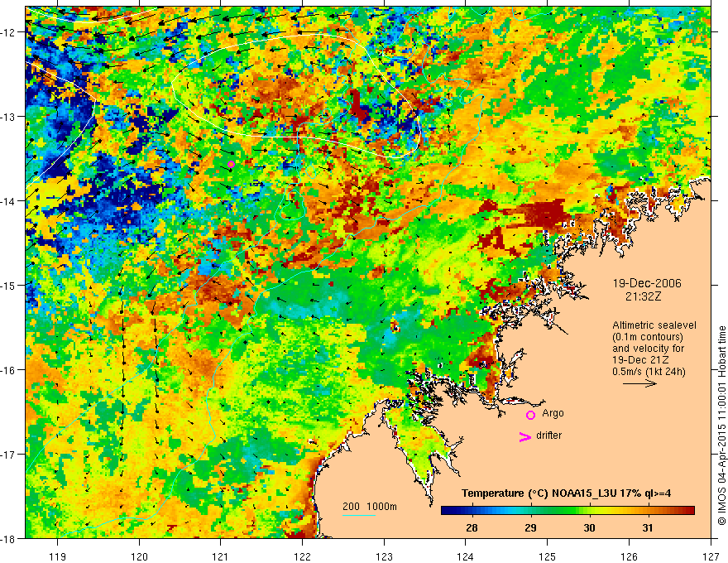Image resolution: width=728 pixels, height=563 pixels.
Task: Click the "(0.1m contours)" text line
Action: (x=648, y=337)
